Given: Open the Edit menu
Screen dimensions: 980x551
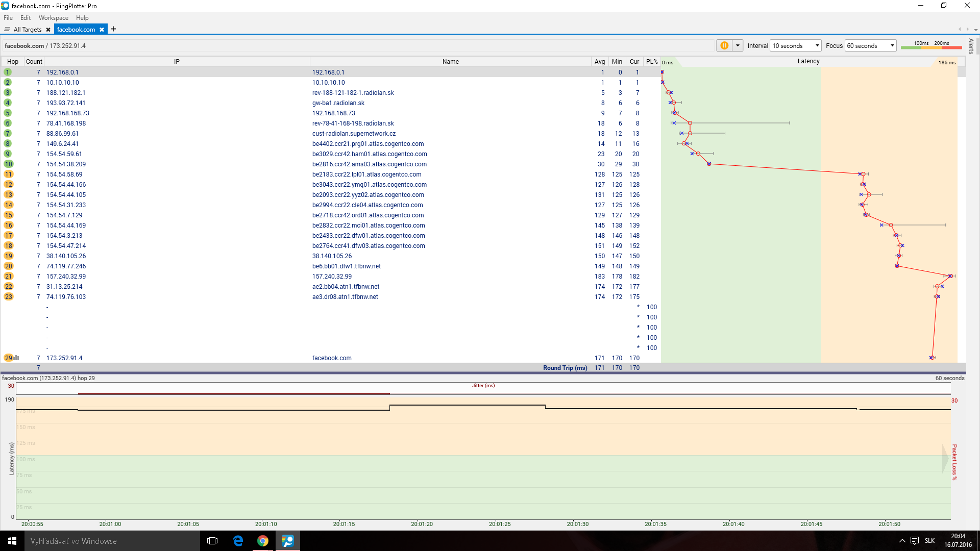Looking at the screenshot, I should 26,18.
